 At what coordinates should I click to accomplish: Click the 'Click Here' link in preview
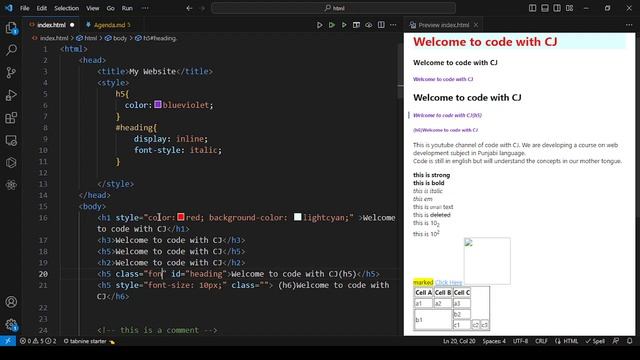click(449, 282)
